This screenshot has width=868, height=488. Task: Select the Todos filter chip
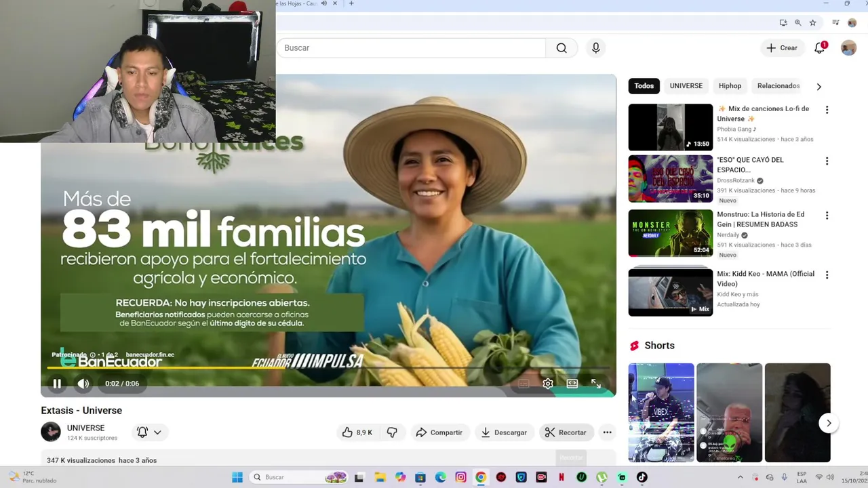point(644,86)
